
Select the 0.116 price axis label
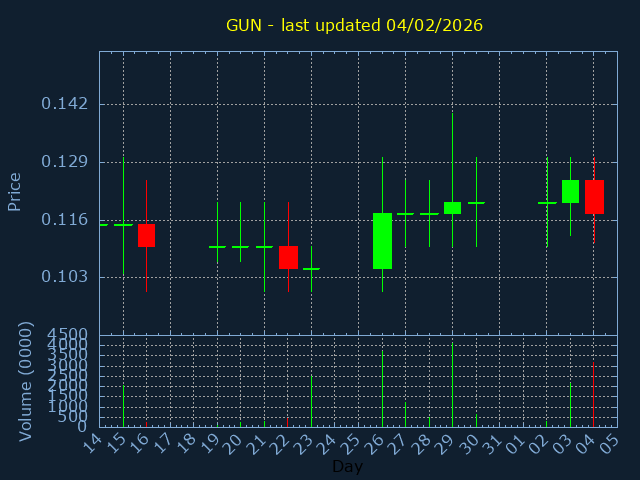coord(64,220)
